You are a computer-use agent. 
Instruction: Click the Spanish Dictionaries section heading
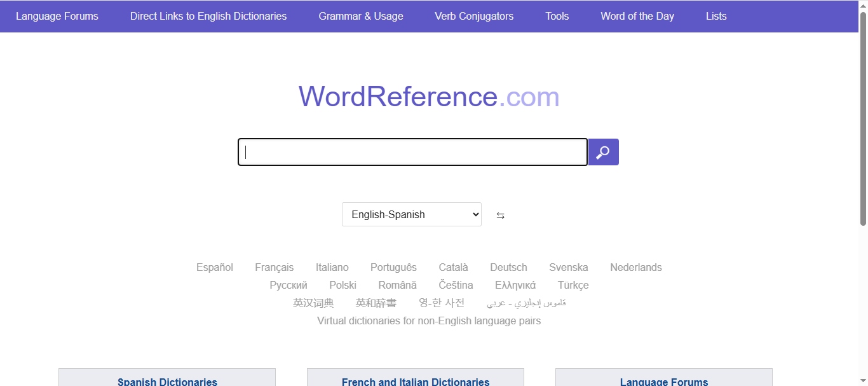click(167, 382)
